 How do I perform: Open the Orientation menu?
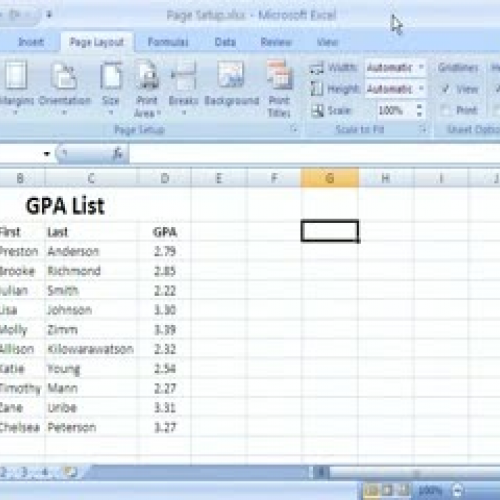(65, 87)
